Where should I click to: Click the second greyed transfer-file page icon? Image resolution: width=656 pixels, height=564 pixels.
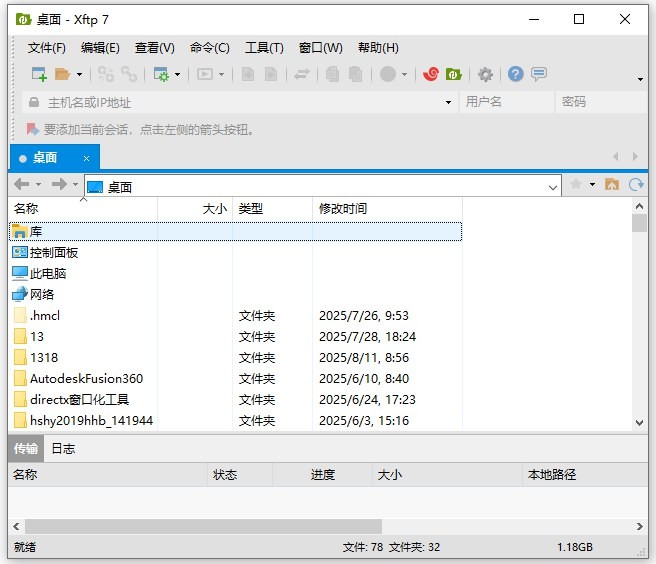pyautogui.click(x=271, y=74)
